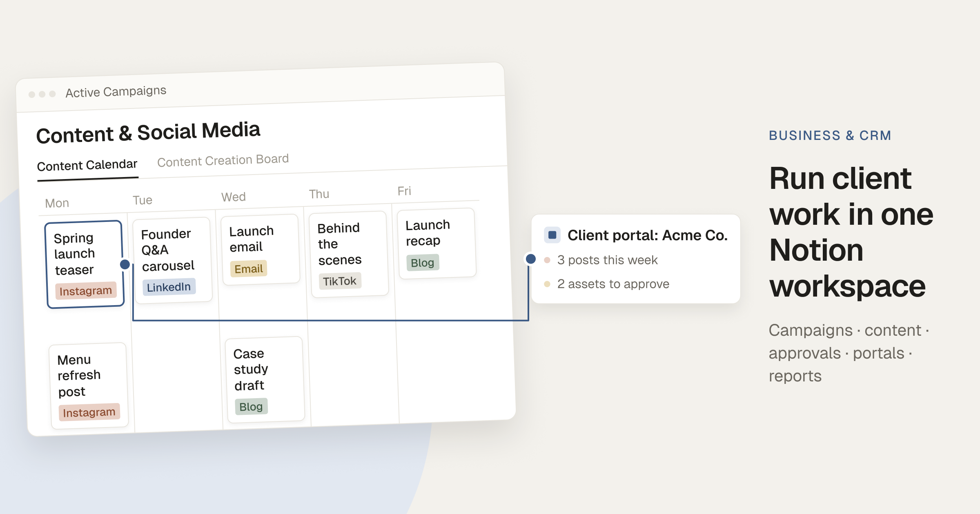Click the Content & Social Media heading
This screenshot has height=514, width=980.
pos(148,133)
